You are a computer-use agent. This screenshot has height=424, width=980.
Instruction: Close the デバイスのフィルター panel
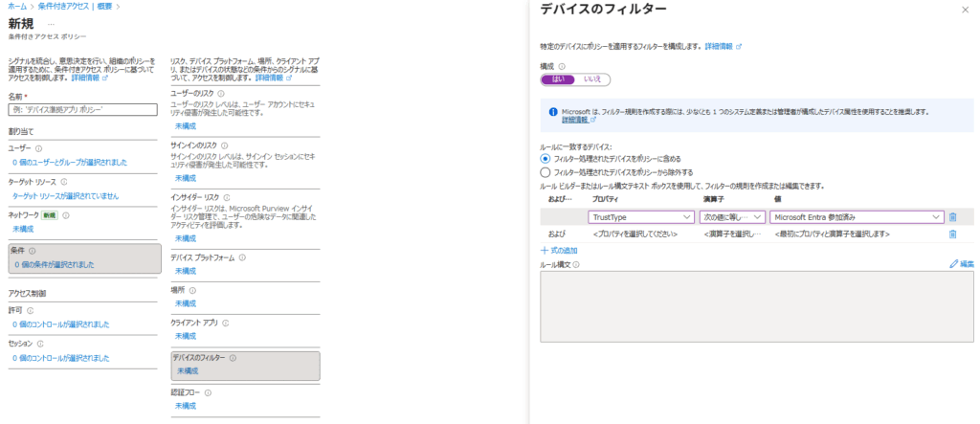pos(964,10)
